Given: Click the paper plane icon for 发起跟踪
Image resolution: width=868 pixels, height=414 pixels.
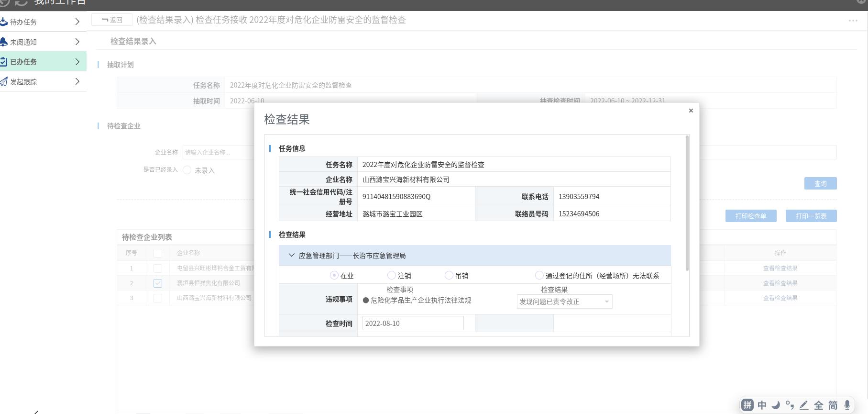Looking at the screenshot, I should (x=3, y=82).
